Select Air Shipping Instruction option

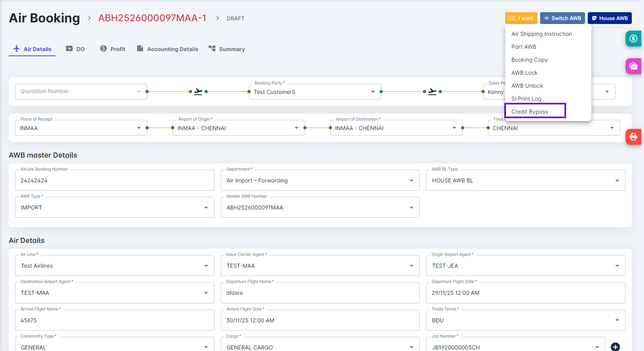click(x=541, y=34)
